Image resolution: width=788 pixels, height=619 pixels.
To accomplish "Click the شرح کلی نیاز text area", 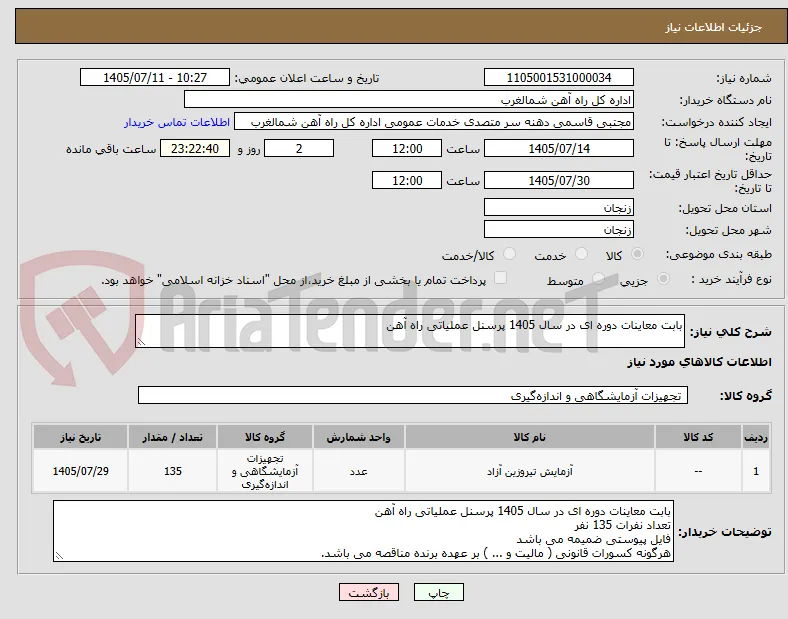I will click(410, 331).
